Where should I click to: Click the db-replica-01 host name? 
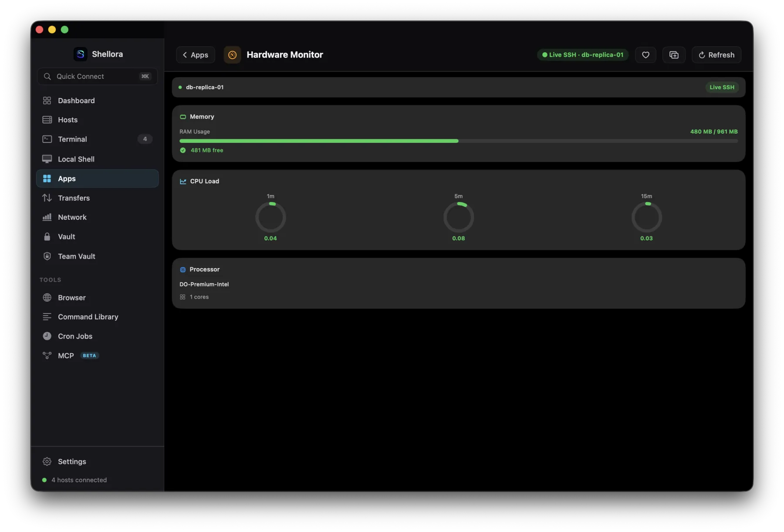(x=205, y=87)
